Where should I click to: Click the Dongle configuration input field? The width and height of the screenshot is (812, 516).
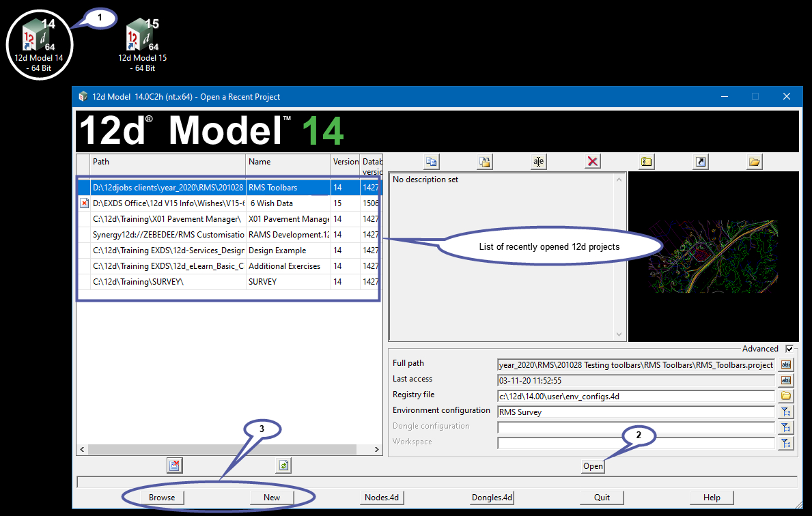(636, 427)
